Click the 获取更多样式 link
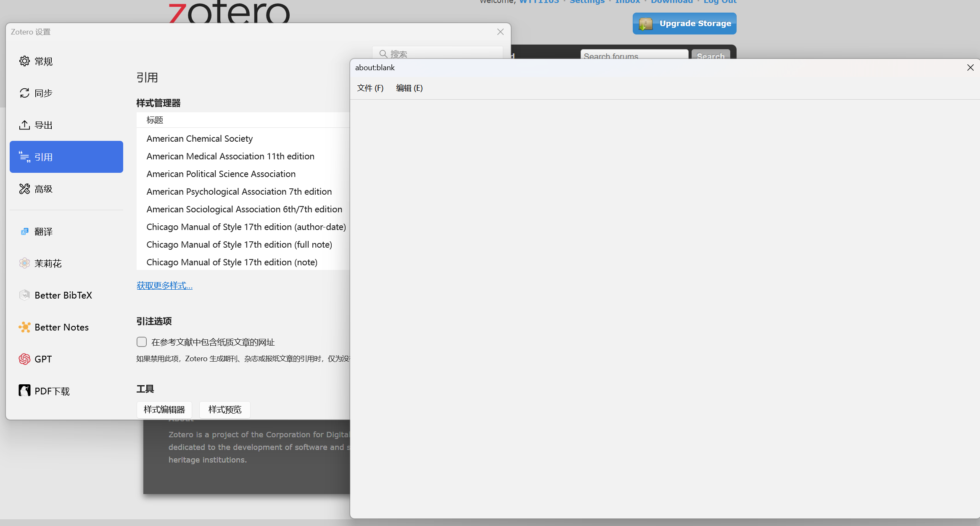The height and width of the screenshot is (526, 980). 164,286
